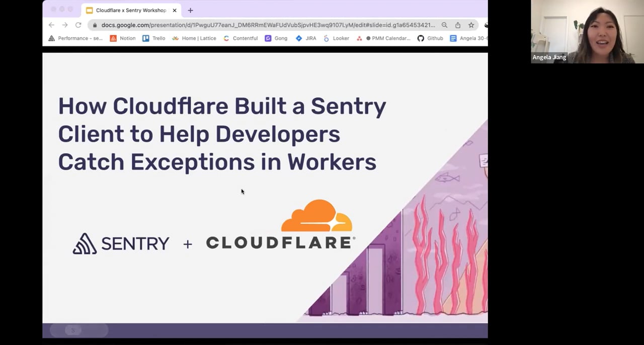Open the Contentful bookmark
This screenshot has height=345, width=644.
[240, 38]
